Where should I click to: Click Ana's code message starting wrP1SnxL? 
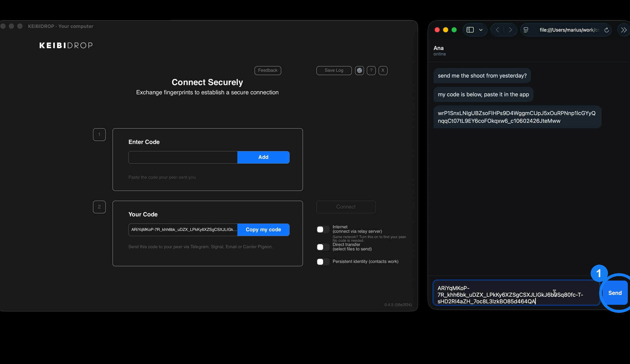click(x=517, y=117)
